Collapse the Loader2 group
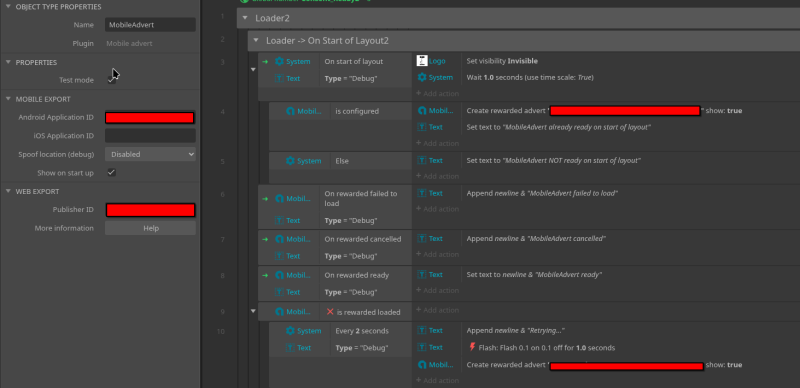This screenshot has height=388, width=800. (x=245, y=18)
